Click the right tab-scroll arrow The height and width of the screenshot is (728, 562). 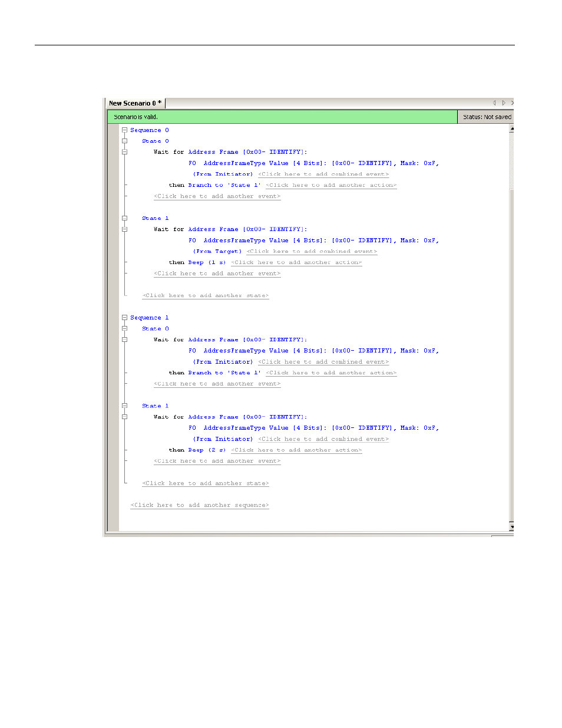(x=504, y=103)
